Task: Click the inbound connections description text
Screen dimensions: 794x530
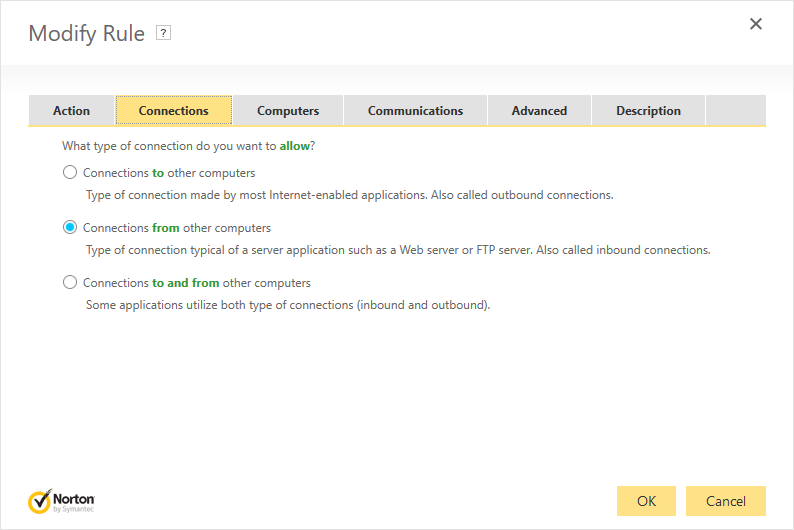Action: click(398, 250)
